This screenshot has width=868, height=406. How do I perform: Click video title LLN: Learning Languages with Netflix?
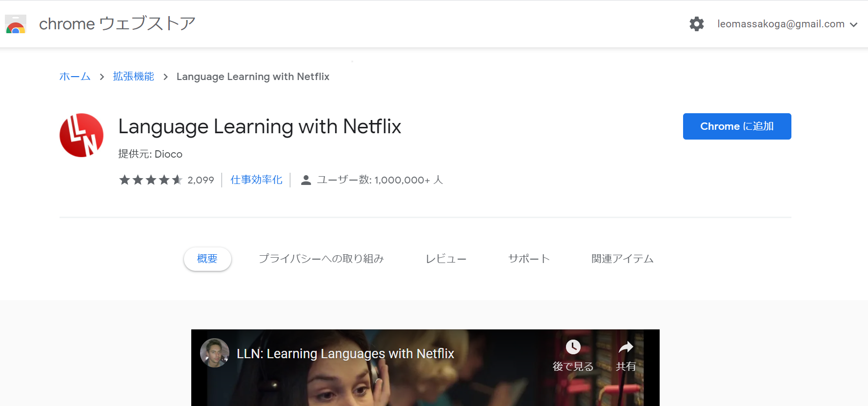pos(345,353)
